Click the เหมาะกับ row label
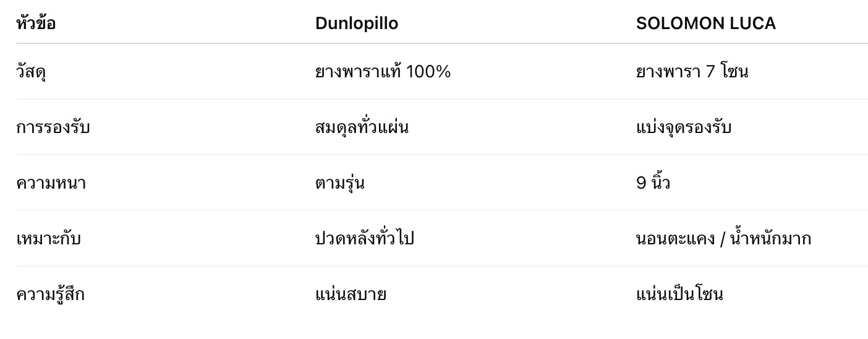The width and height of the screenshot is (868, 339). click(x=48, y=239)
